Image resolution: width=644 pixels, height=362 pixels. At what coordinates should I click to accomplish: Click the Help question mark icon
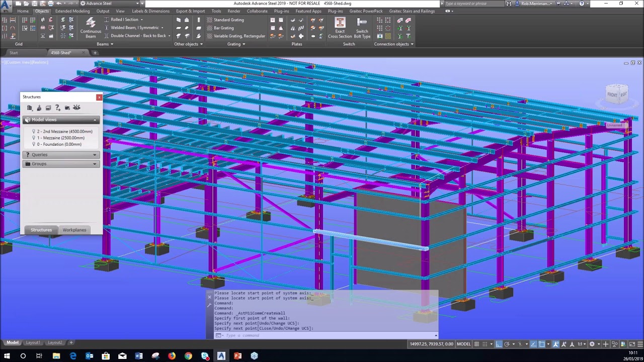point(582,4)
